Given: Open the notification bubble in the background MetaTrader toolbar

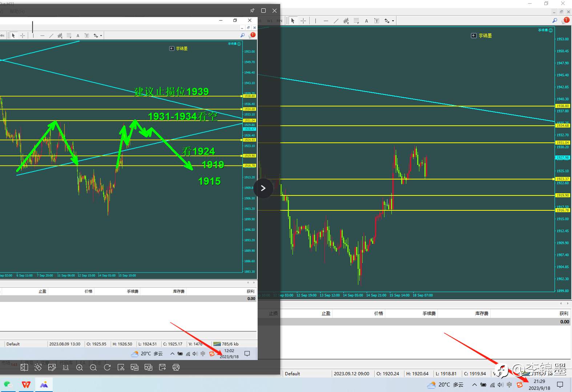Looking at the screenshot, I should coord(565,21).
